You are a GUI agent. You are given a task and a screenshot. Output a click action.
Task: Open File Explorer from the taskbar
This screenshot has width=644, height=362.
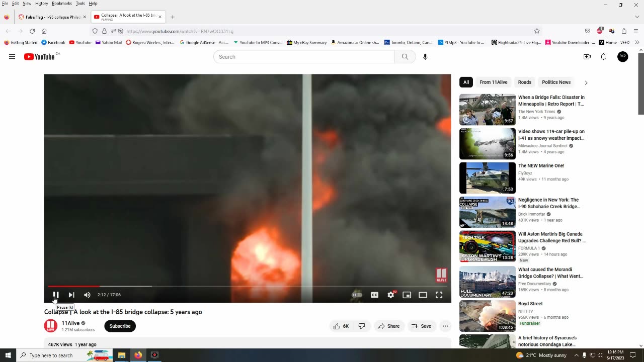pyautogui.click(x=122, y=355)
